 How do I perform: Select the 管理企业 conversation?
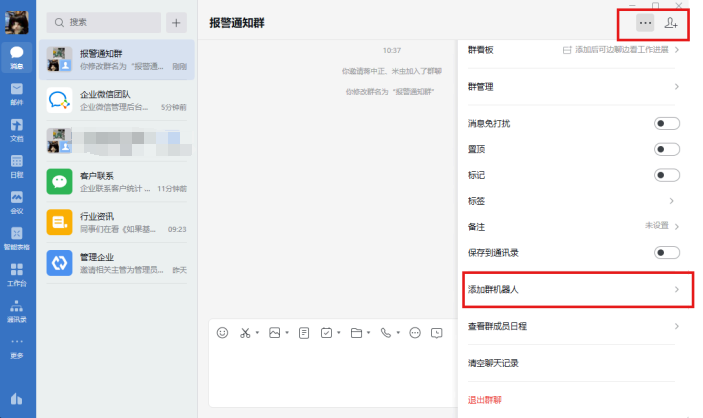coord(117,263)
